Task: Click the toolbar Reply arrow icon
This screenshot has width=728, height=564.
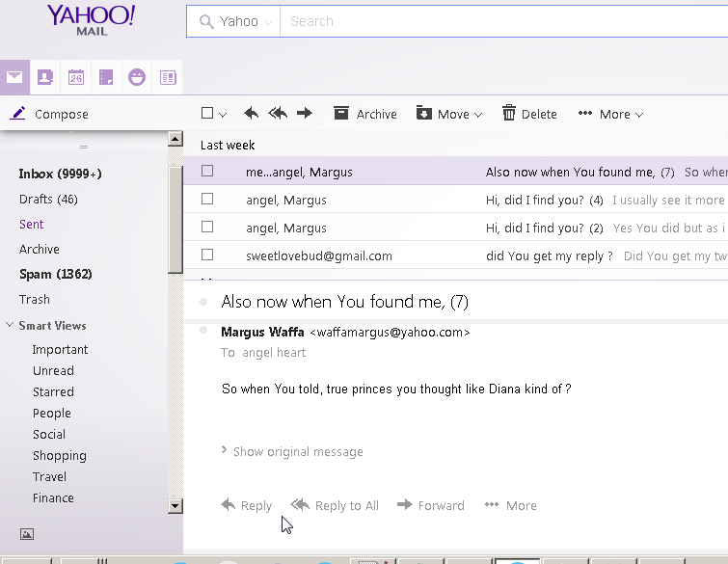Action: coord(251,113)
